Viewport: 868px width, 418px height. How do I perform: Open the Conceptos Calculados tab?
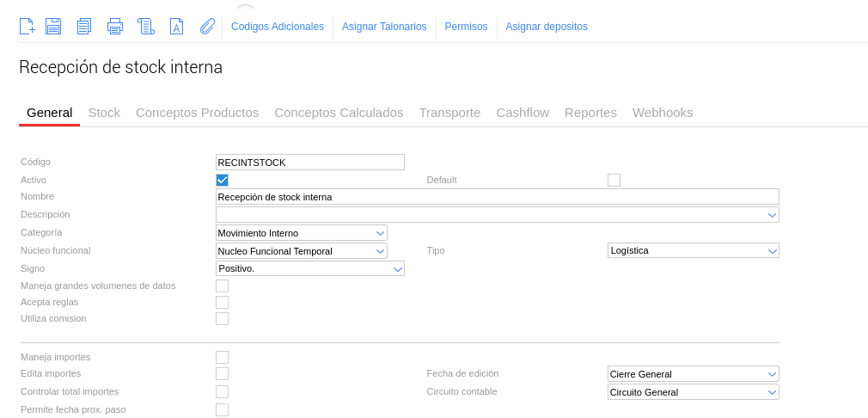339,113
